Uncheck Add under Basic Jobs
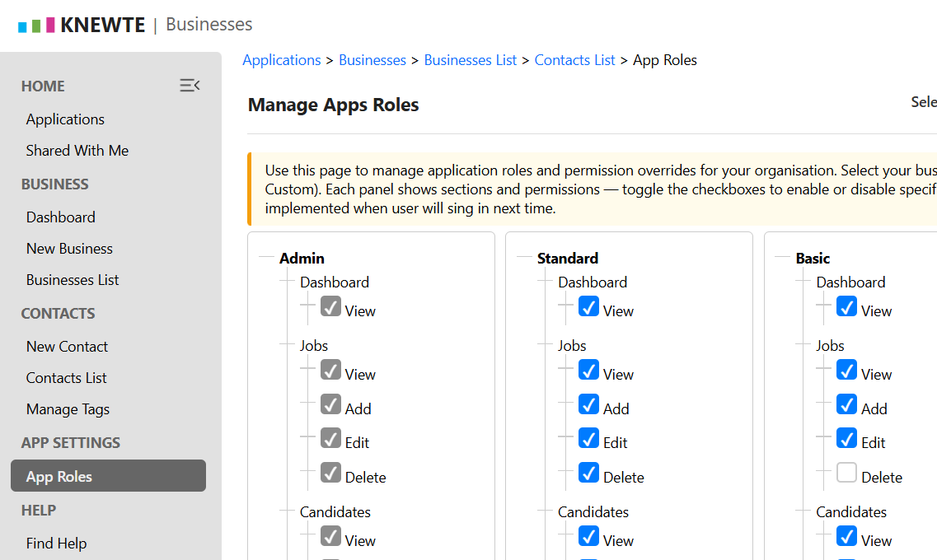Image resolution: width=937 pixels, height=560 pixels. tap(846, 404)
